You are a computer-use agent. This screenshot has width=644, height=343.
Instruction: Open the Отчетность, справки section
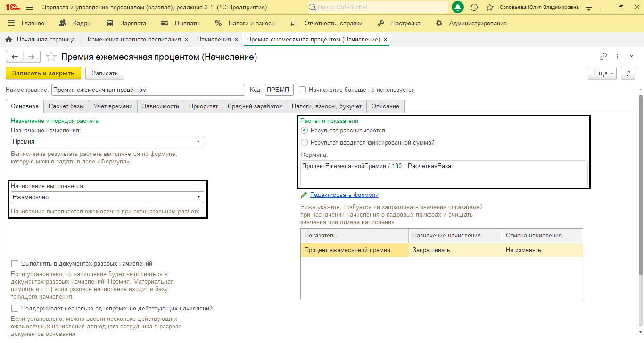point(327,23)
